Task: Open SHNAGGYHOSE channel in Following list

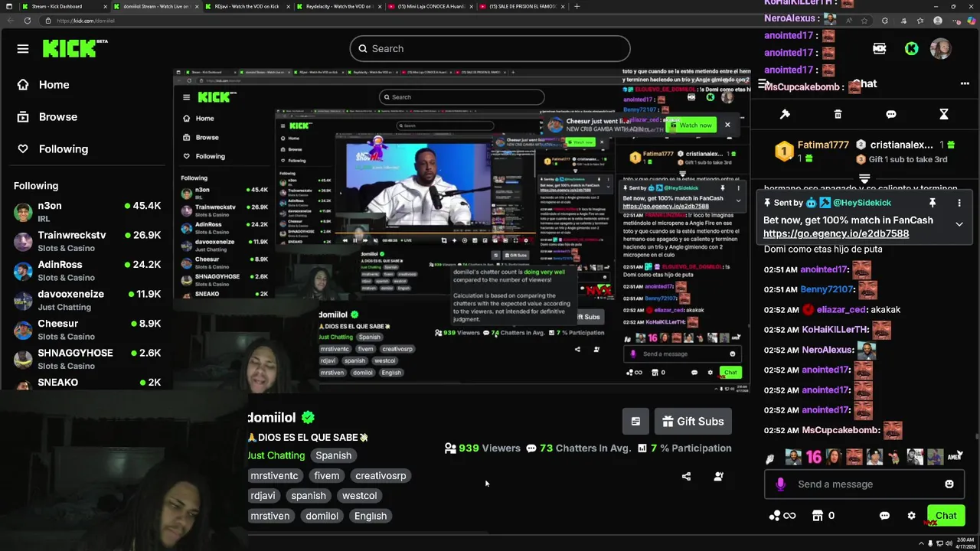Action: [87, 359]
